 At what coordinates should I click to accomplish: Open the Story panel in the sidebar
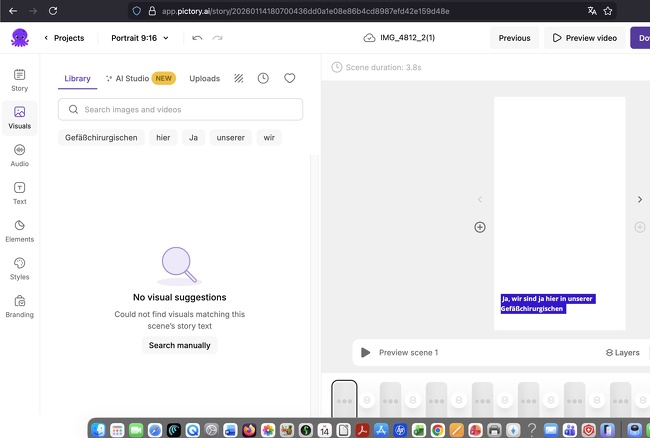(x=20, y=80)
